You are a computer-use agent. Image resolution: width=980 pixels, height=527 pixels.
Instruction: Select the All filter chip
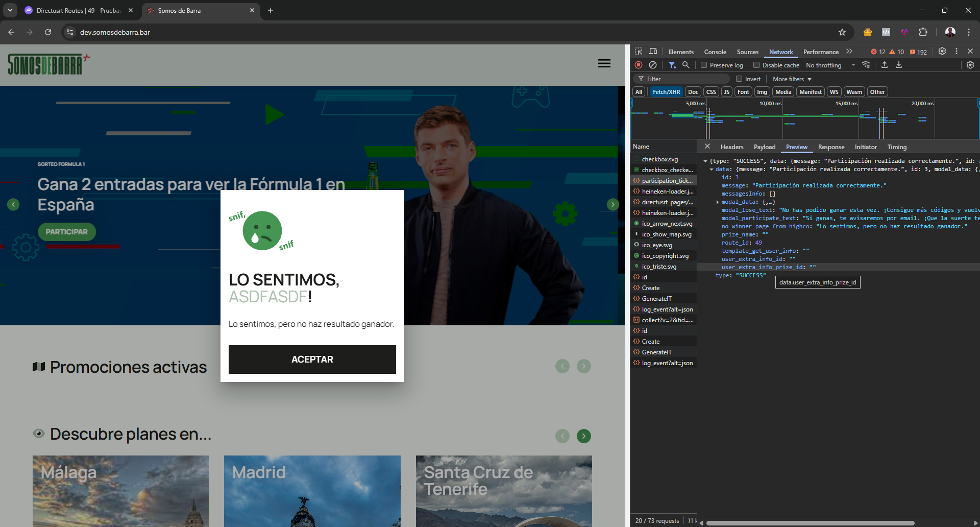tap(639, 92)
